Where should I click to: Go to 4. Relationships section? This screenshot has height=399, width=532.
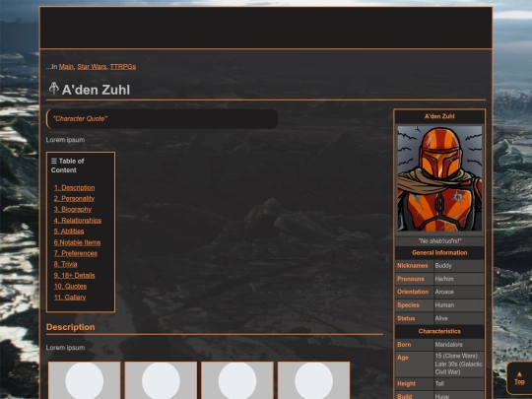(x=78, y=221)
